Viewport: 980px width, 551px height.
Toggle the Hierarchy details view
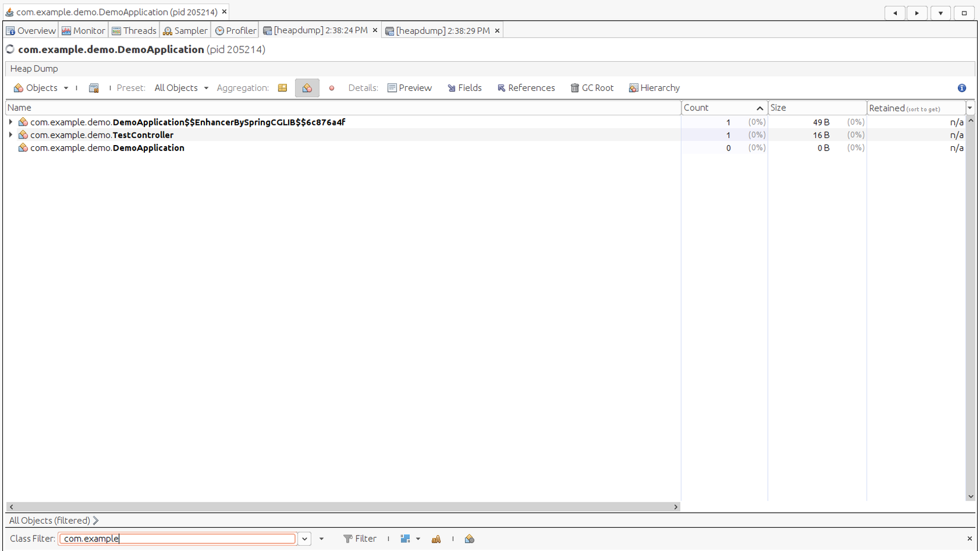654,88
